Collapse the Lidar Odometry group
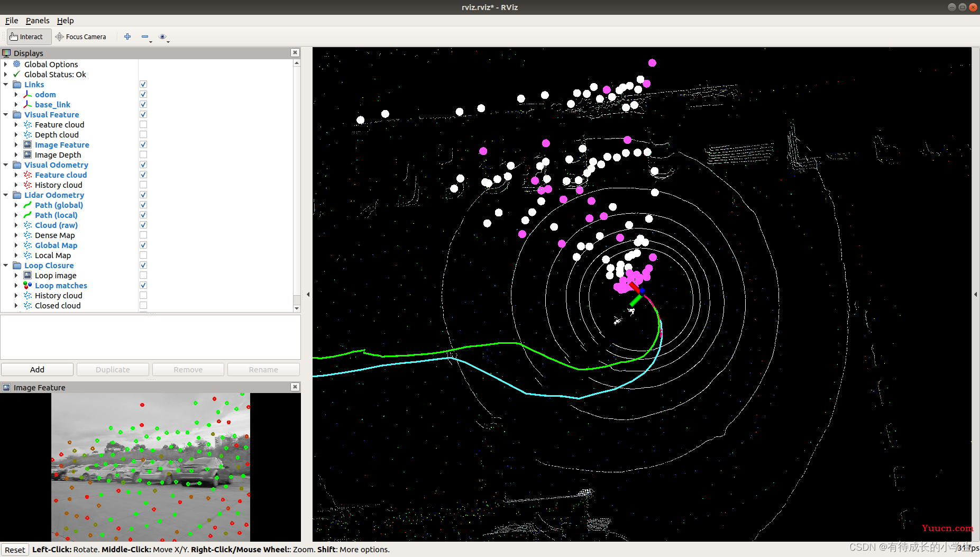This screenshot has width=980, height=557. click(x=6, y=195)
